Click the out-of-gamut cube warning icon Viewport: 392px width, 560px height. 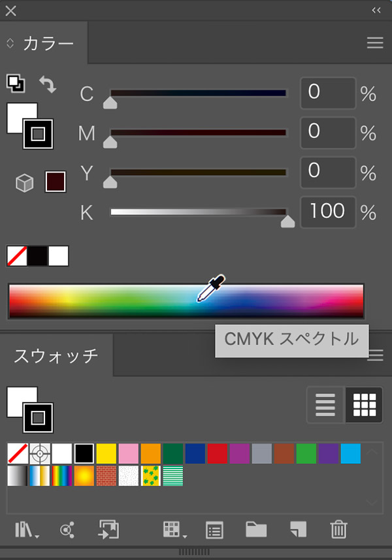(x=25, y=184)
